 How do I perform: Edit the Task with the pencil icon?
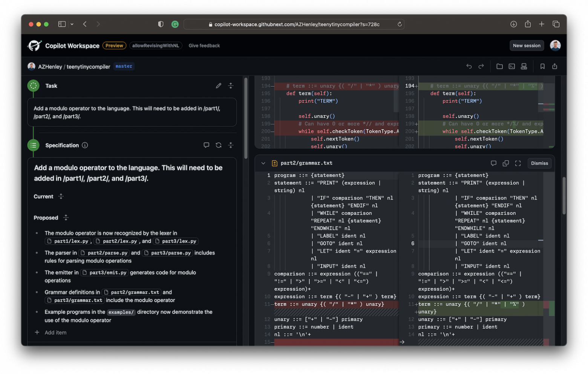(219, 86)
